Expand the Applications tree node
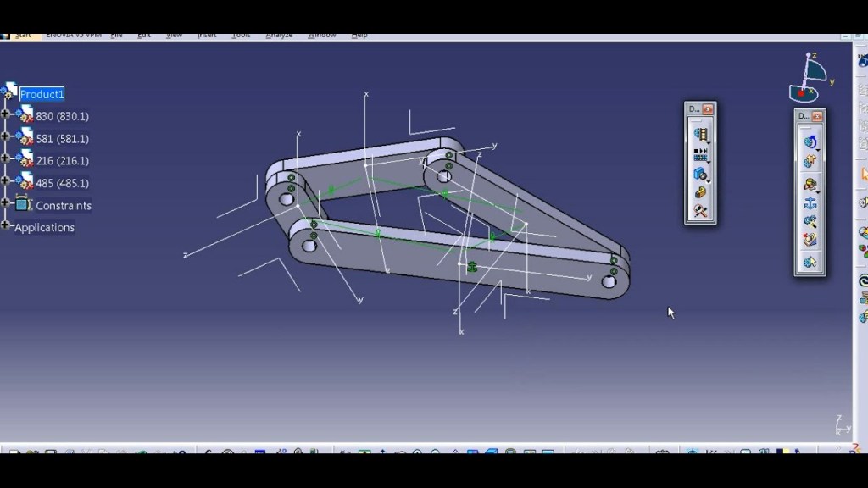 (5, 226)
